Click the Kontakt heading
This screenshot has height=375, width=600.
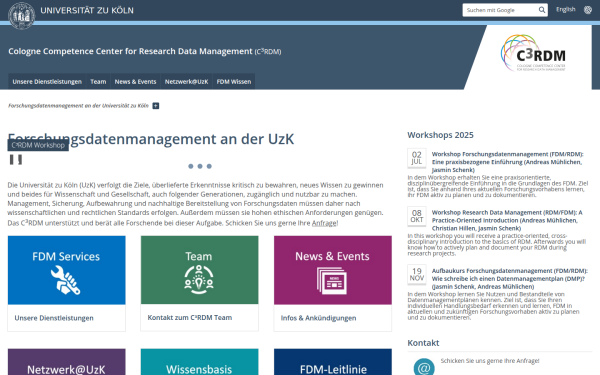423,343
